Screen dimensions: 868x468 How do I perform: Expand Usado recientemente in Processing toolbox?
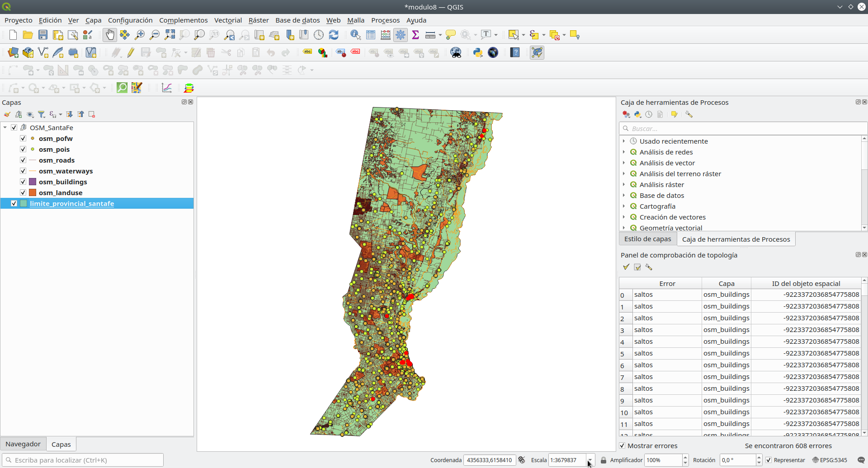pyautogui.click(x=624, y=141)
